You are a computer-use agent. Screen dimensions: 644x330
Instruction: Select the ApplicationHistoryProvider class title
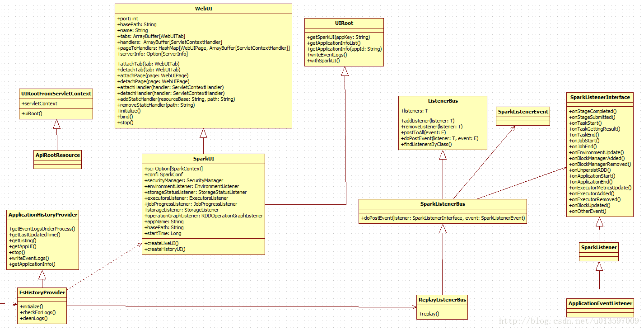click(x=43, y=215)
